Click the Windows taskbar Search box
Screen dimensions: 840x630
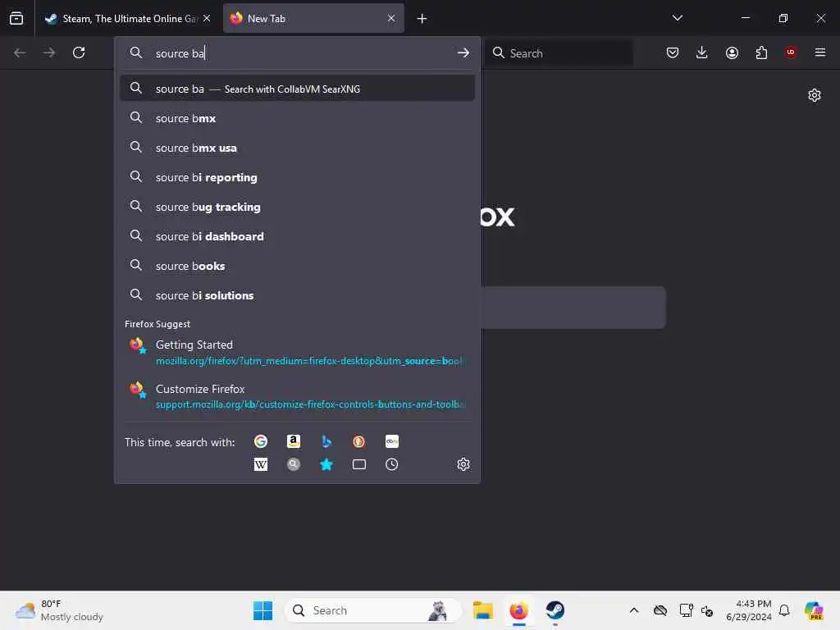373,610
